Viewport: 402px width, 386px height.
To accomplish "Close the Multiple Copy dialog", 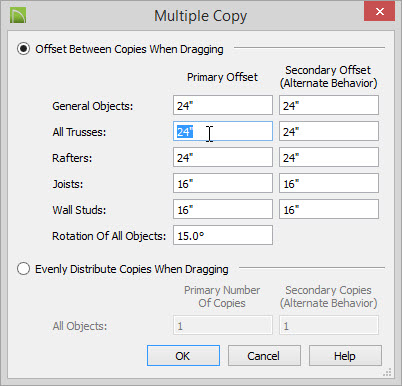I will [x=379, y=12].
